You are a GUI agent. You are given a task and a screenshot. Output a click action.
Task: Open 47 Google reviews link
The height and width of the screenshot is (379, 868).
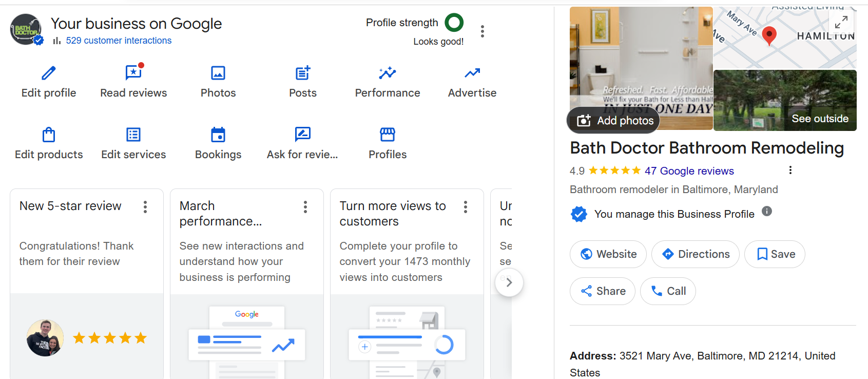[x=689, y=171]
